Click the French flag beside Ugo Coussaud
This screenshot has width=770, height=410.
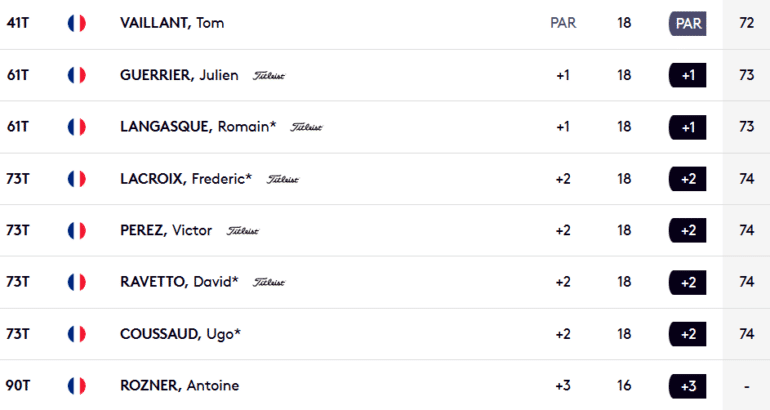point(77,334)
